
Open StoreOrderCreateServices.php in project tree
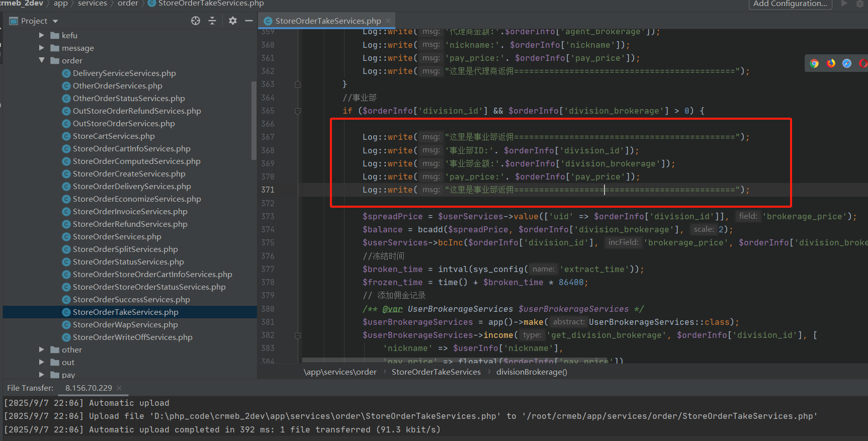129,174
